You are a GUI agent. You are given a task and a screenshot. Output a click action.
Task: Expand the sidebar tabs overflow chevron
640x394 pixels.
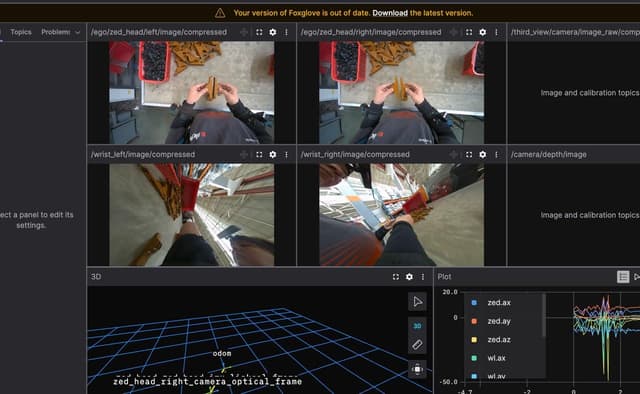pos(78,32)
